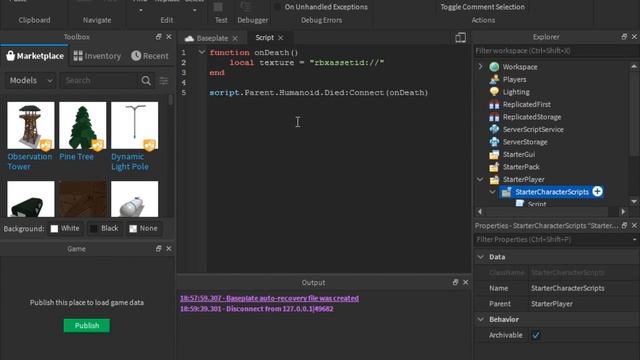Select StarterGui in Explorer
The image size is (640, 360).
click(519, 154)
